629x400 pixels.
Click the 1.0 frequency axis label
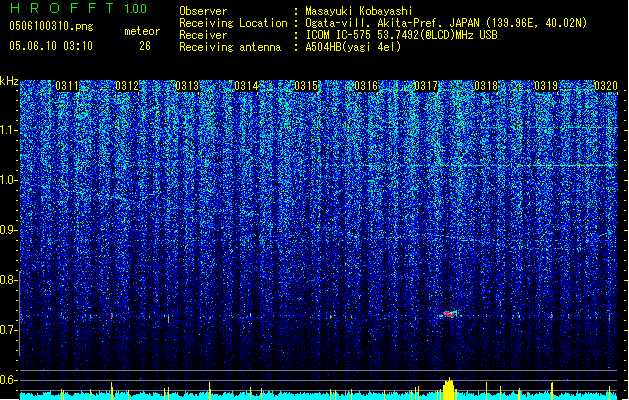tap(8, 180)
